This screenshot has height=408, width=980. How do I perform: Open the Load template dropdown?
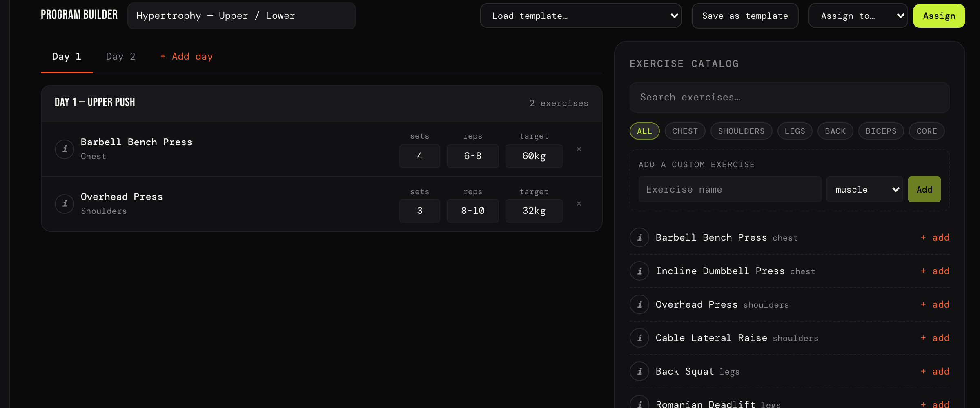(581, 16)
